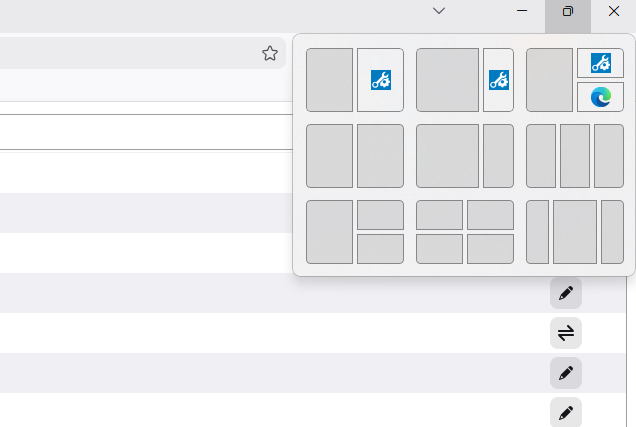Click the swap arrows icon
This screenshot has height=427, width=636.
point(565,333)
